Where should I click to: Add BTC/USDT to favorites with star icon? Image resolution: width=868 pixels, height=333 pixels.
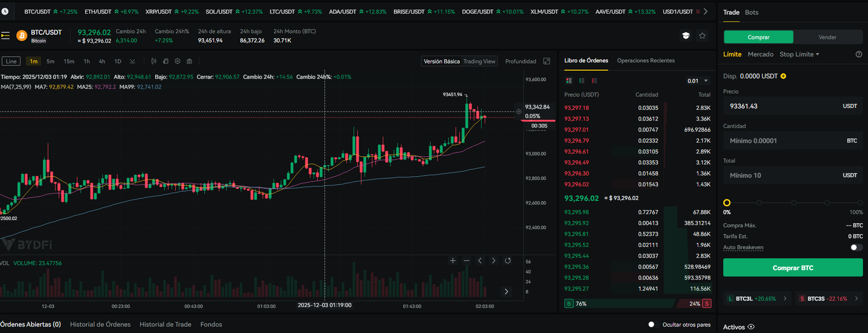click(x=702, y=36)
